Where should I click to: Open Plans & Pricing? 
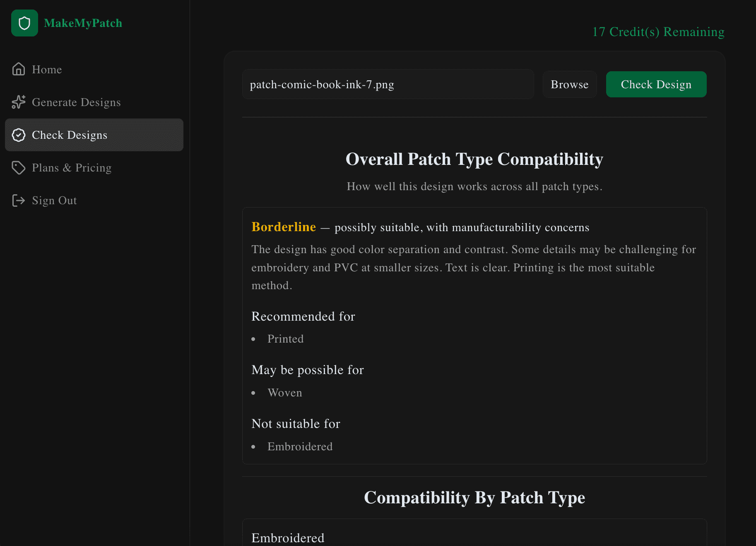[x=71, y=168]
